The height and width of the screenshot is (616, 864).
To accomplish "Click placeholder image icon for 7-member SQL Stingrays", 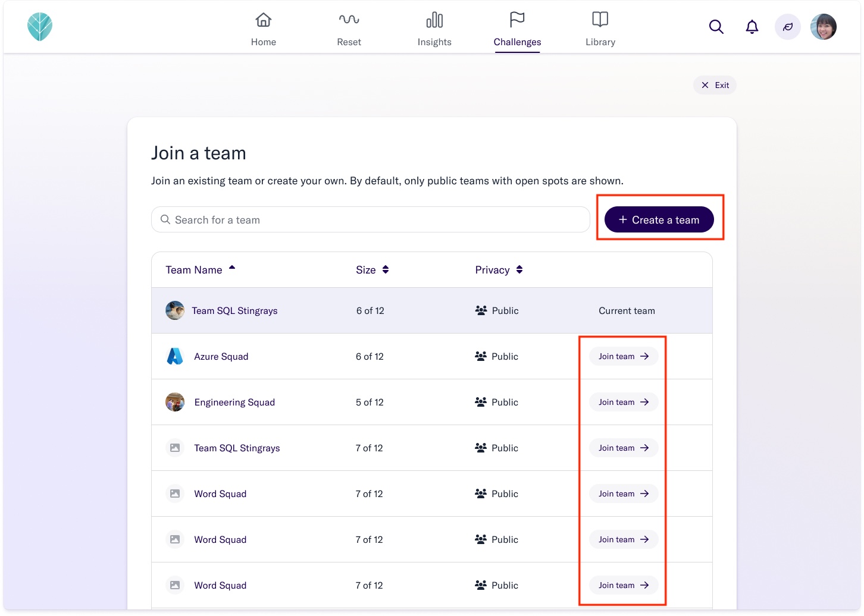I will 175,448.
